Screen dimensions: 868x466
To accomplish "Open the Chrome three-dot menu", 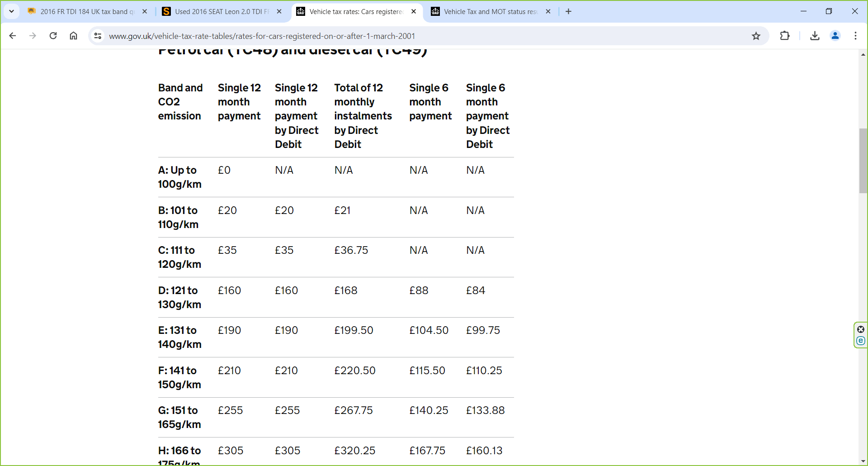I will pyautogui.click(x=855, y=36).
